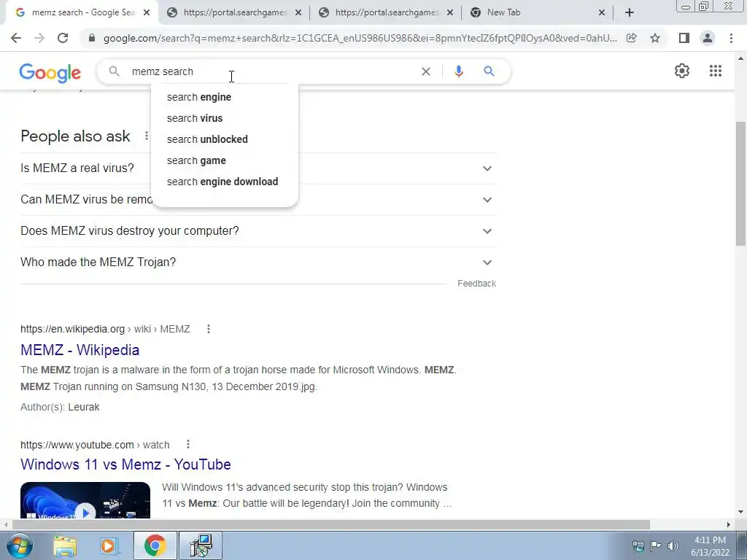Go back to the previous page
Image resolution: width=747 pixels, height=560 pixels.
coord(16,38)
